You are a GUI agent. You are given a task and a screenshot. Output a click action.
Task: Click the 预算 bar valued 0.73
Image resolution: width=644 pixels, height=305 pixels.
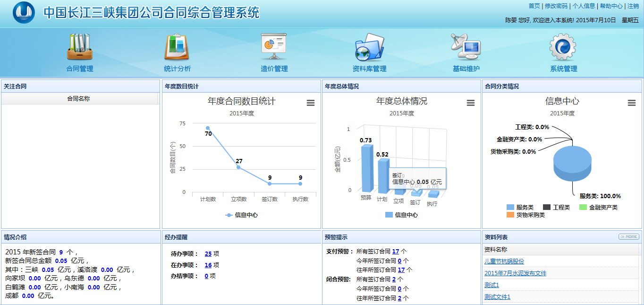pos(367,169)
